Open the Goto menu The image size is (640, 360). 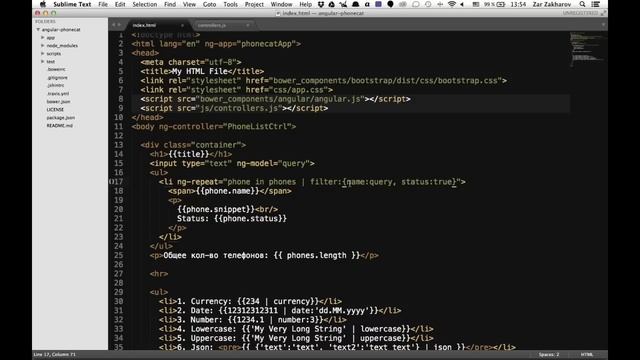[x=209, y=4]
